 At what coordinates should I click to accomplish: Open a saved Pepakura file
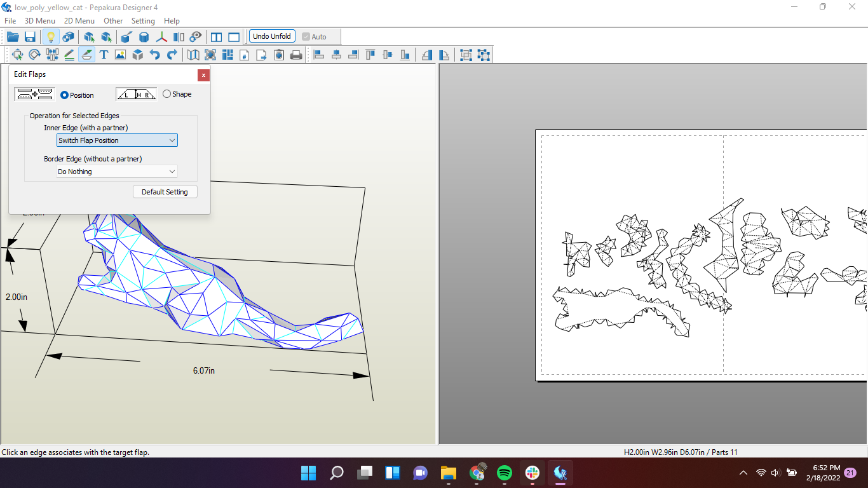pyautogui.click(x=13, y=36)
